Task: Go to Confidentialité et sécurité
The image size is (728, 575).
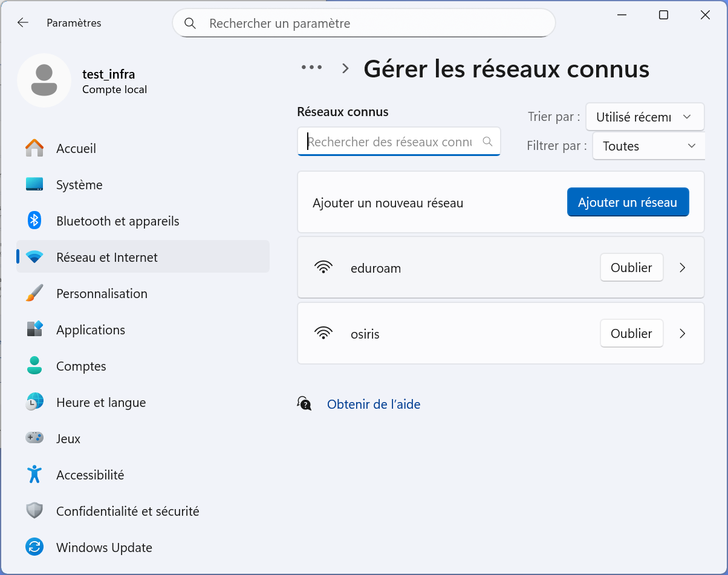Action: click(x=127, y=512)
